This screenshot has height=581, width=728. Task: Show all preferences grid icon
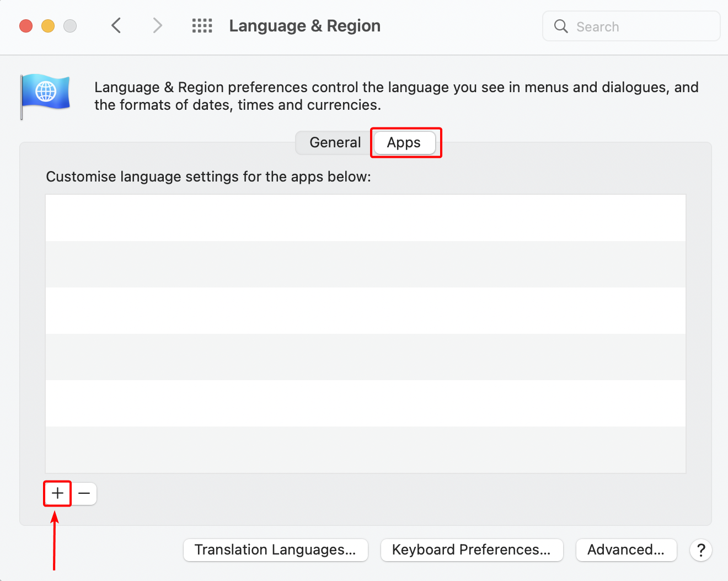[x=202, y=25]
